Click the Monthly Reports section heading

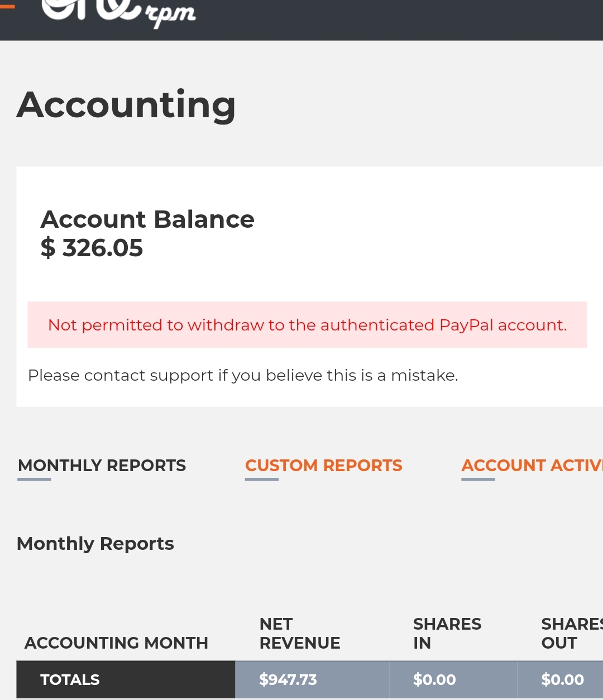(x=95, y=544)
